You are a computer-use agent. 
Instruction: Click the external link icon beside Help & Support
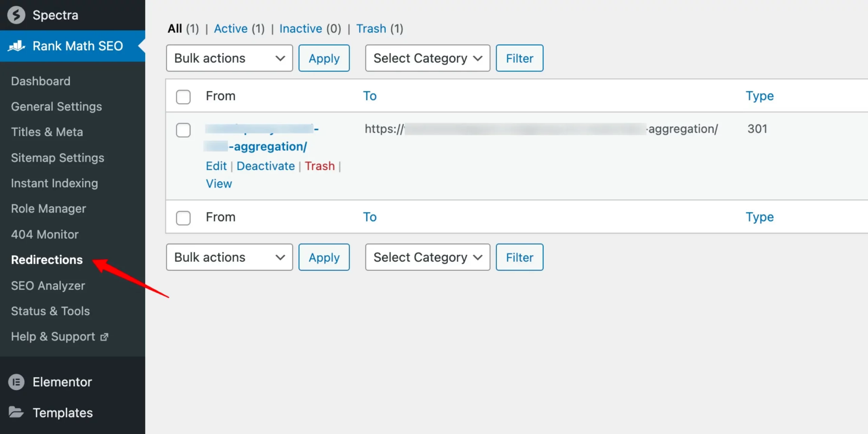104,337
